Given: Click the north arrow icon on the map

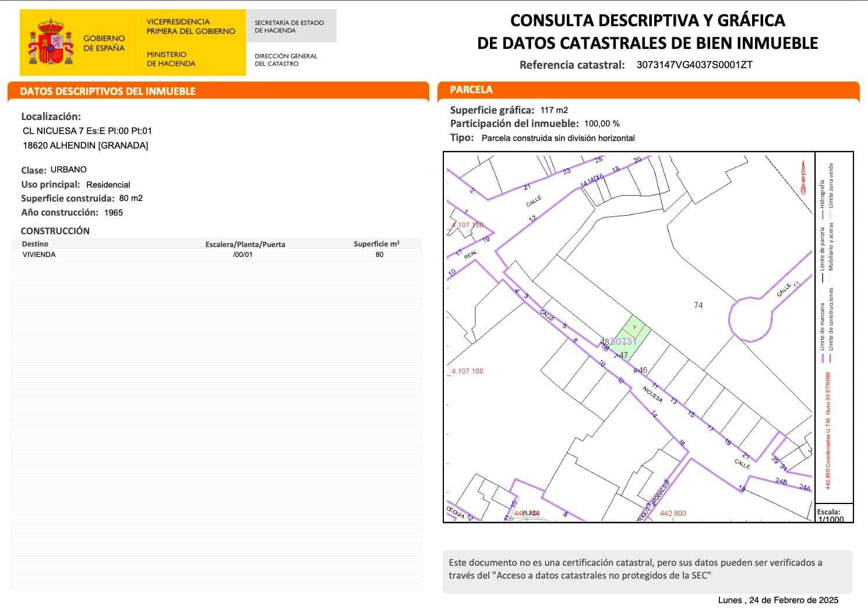Looking at the screenshot, I should click(803, 169).
